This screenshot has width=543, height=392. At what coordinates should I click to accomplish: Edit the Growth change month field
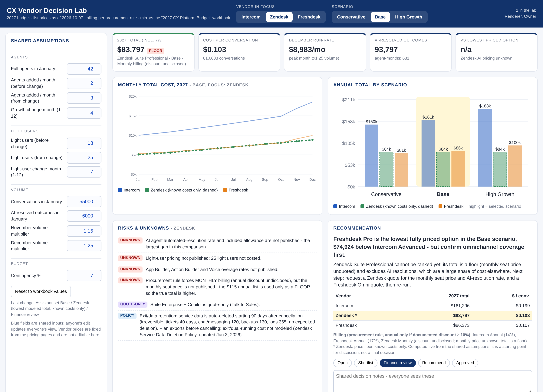click(x=84, y=113)
